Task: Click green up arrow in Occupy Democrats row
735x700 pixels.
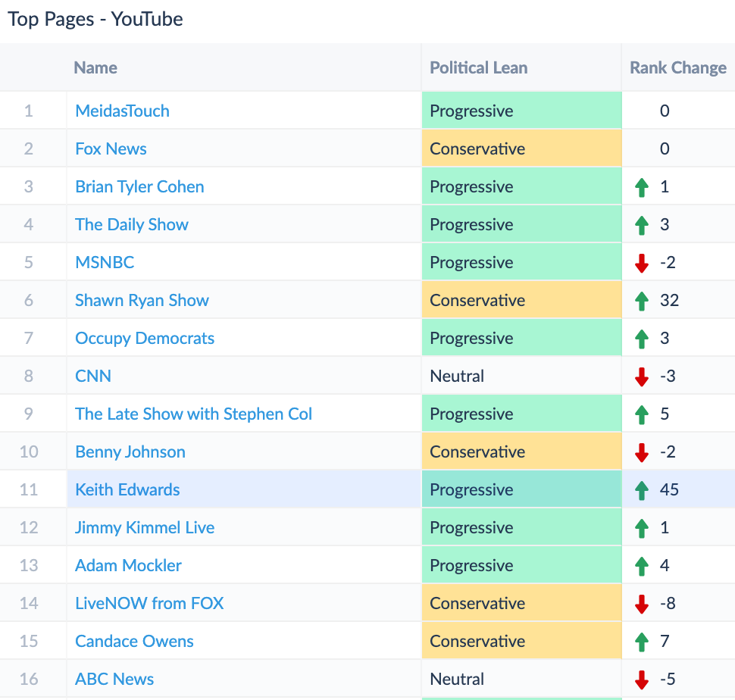Action: (x=642, y=339)
